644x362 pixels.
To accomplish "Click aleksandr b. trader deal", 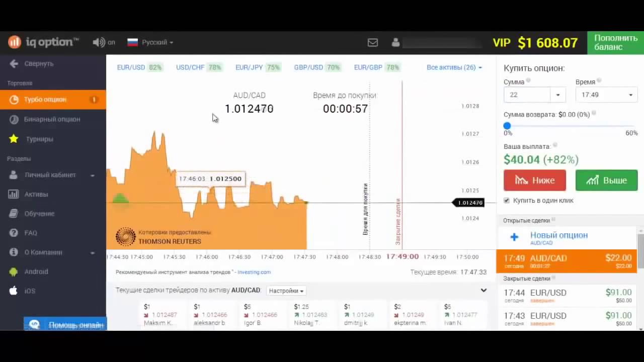I will (212, 315).
